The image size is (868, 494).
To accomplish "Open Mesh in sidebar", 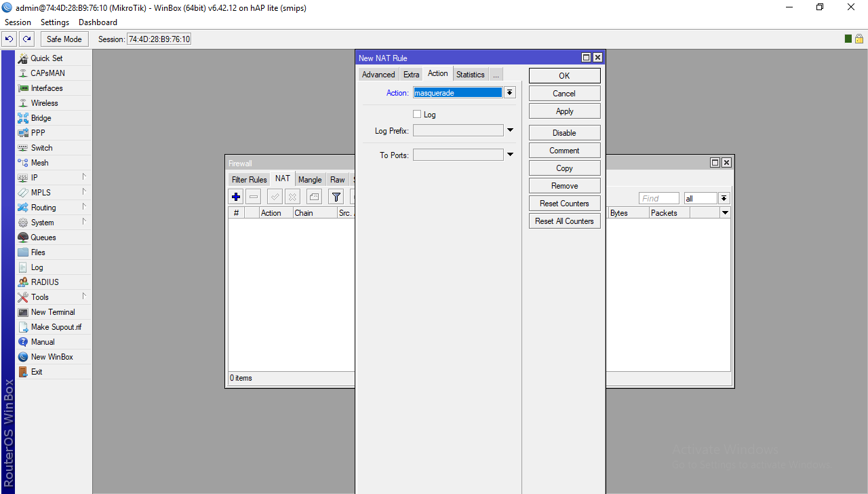I will [x=54, y=163].
